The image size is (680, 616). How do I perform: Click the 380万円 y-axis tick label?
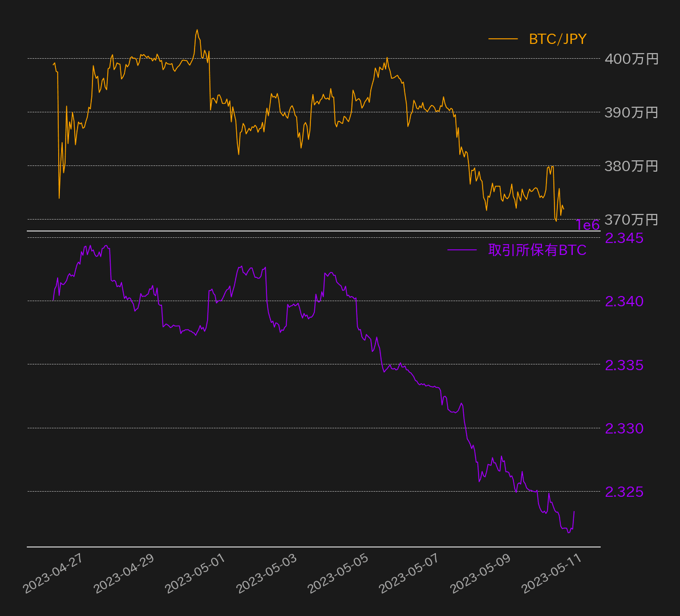tap(632, 166)
